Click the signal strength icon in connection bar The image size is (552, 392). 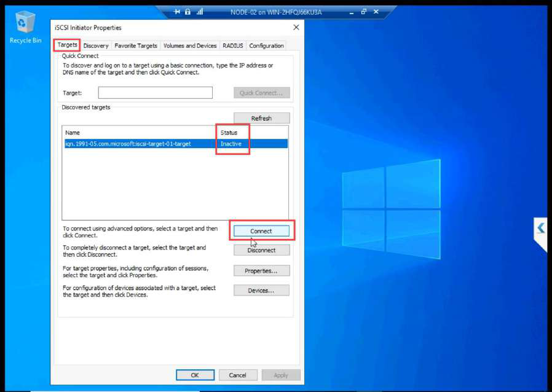200,12
